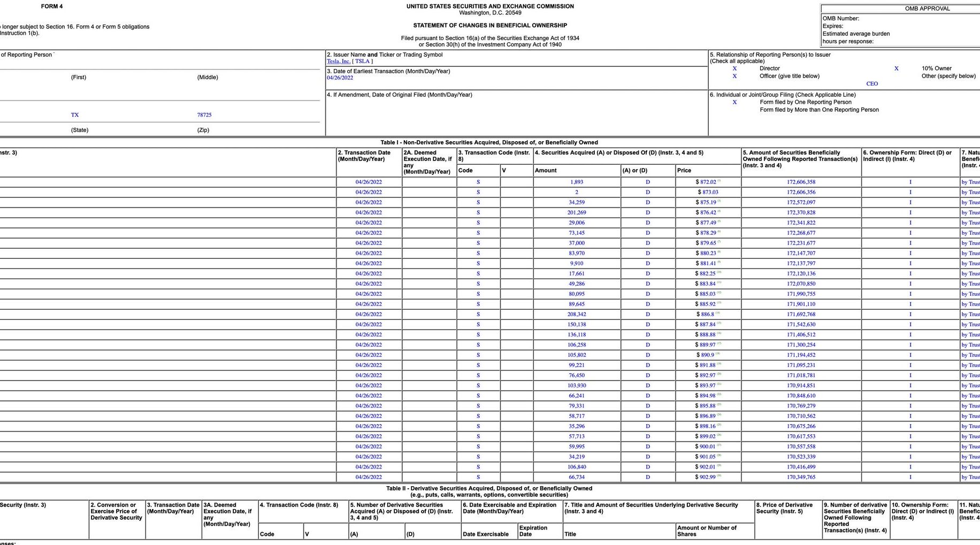Screen dimensions: 980x545
Task: Select the CEO title text
Action: [x=872, y=84]
